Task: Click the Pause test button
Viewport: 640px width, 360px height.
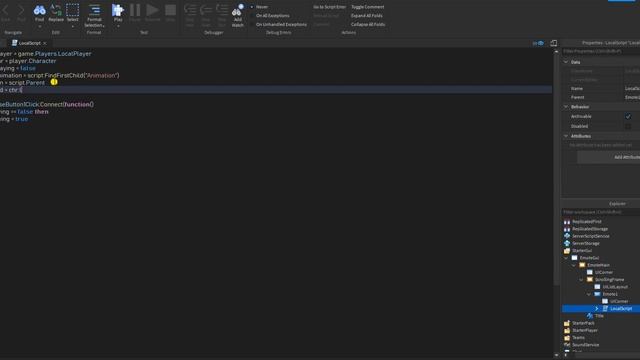Action: click(x=135, y=10)
